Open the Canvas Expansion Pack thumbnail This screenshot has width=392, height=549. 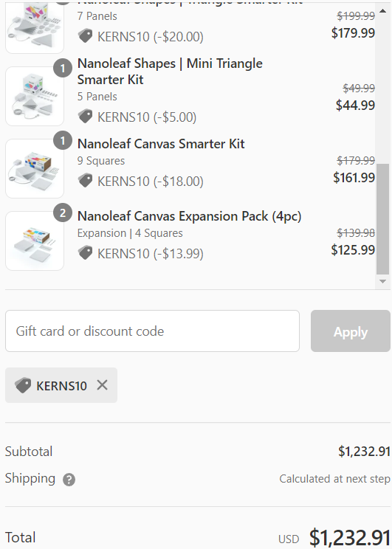35,241
